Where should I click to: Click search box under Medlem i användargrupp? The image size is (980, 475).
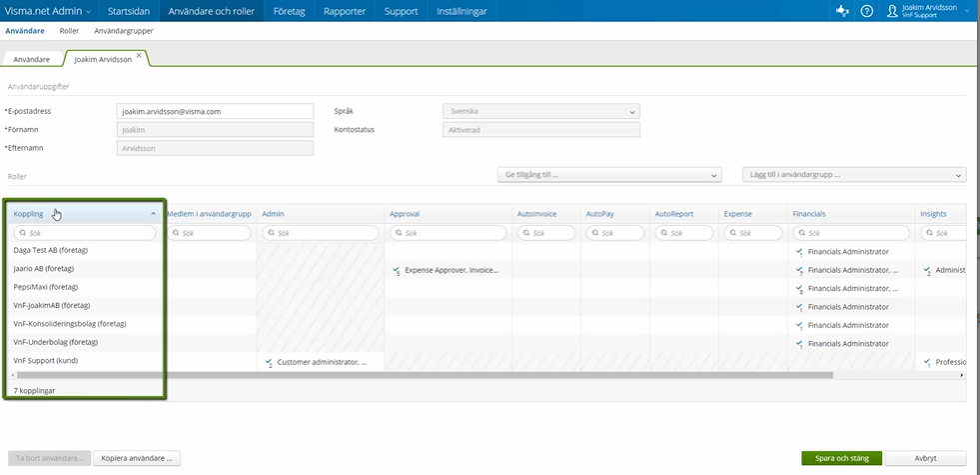coord(210,233)
